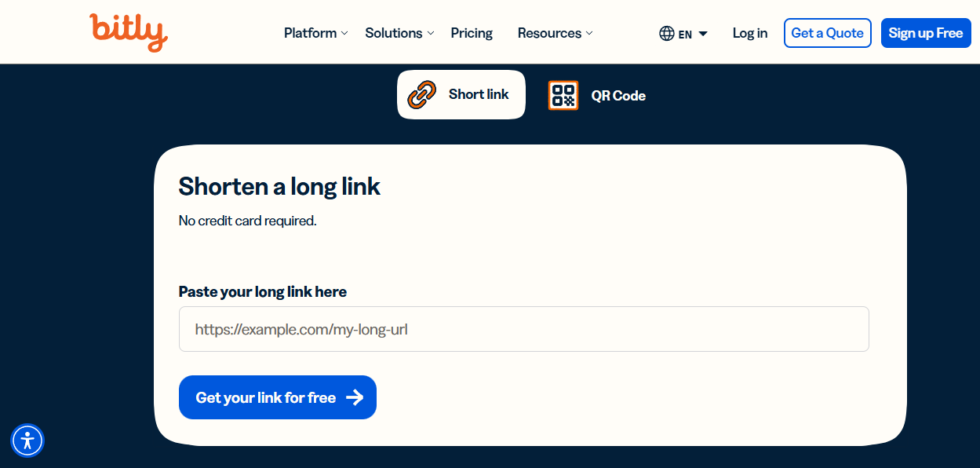Click the arrow on Get your link button
The width and height of the screenshot is (980, 468).
pyautogui.click(x=355, y=397)
